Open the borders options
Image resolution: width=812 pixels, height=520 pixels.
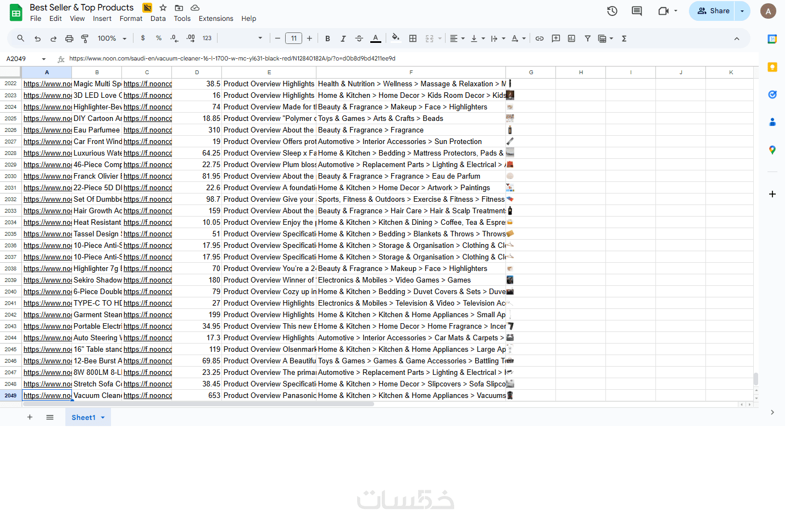pos(413,38)
